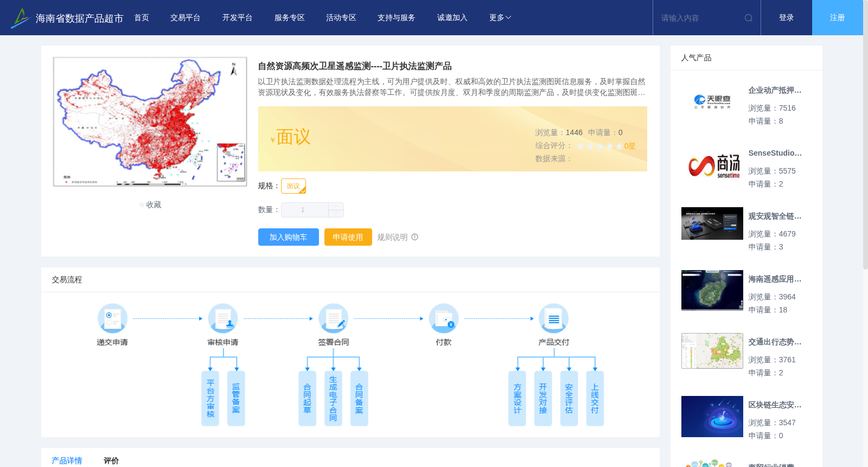The height and width of the screenshot is (467, 868).
Task: Click the 面议 price text
Action: [293, 137]
